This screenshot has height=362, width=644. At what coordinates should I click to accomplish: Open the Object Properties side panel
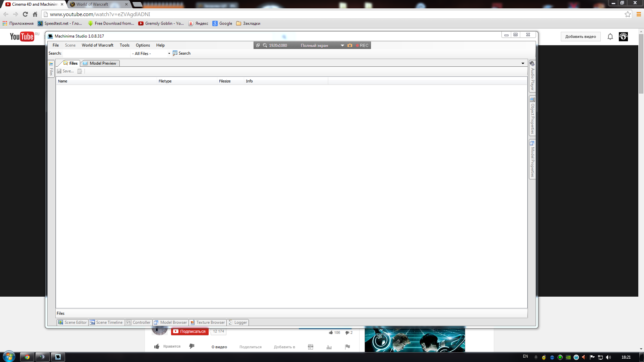532,116
